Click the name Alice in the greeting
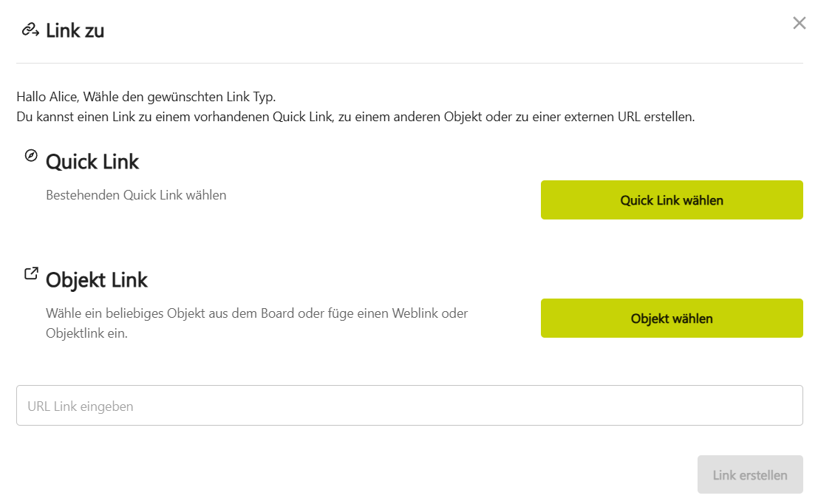 [66, 97]
